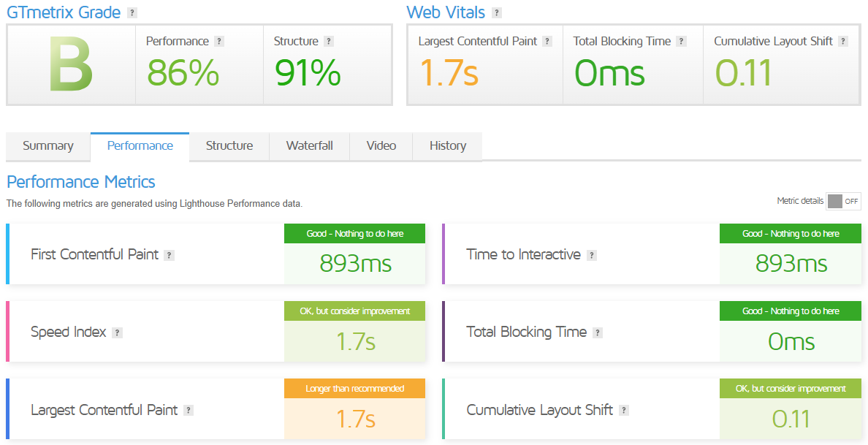The width and height of the screenshot is (868, 445).
Task: View the History tab
Action: tap(448, 146)
